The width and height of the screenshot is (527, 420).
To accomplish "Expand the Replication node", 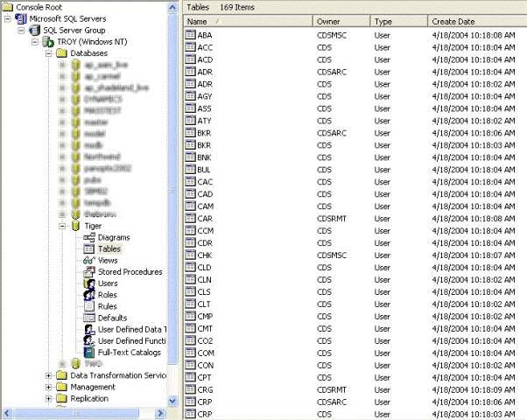I will pyautogui.click(x=48, y=398).
